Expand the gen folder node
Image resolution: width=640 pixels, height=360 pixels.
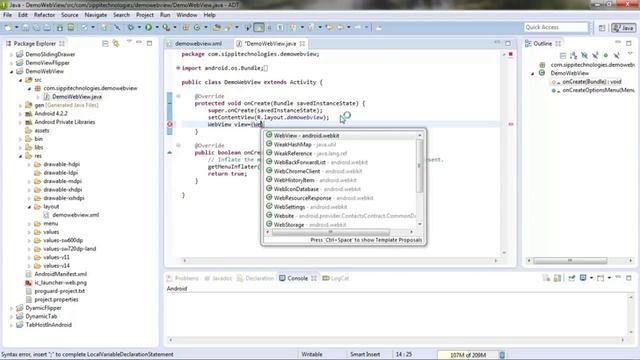click(20, 105)
